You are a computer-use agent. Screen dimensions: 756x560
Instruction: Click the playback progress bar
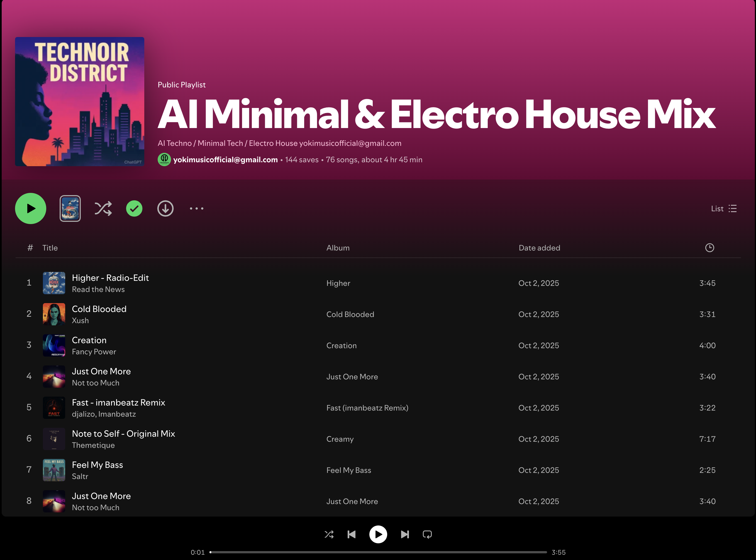tap(378, 552)
